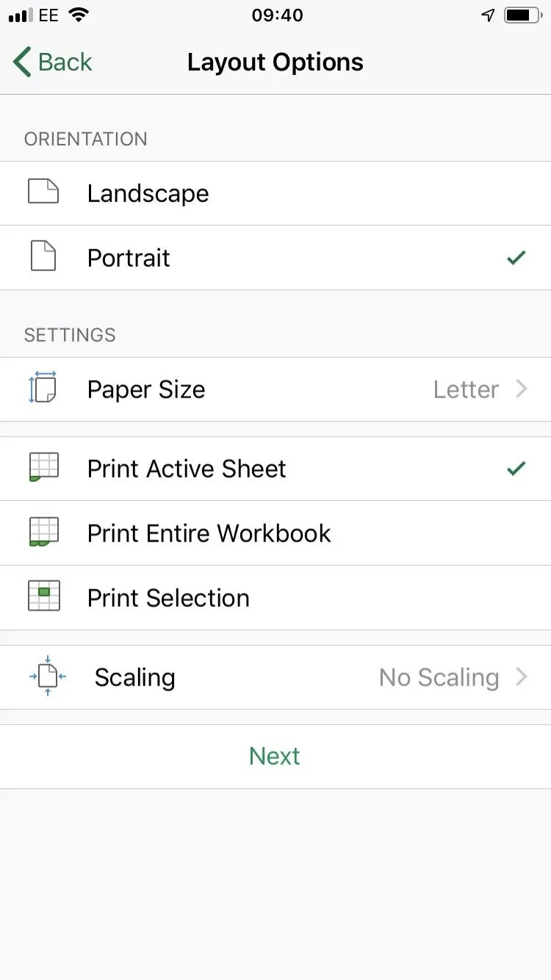Tap the green Back chevron icon
Image resolution: width=551 pixels, height=980 pixels.
click(x=22, y=62)
